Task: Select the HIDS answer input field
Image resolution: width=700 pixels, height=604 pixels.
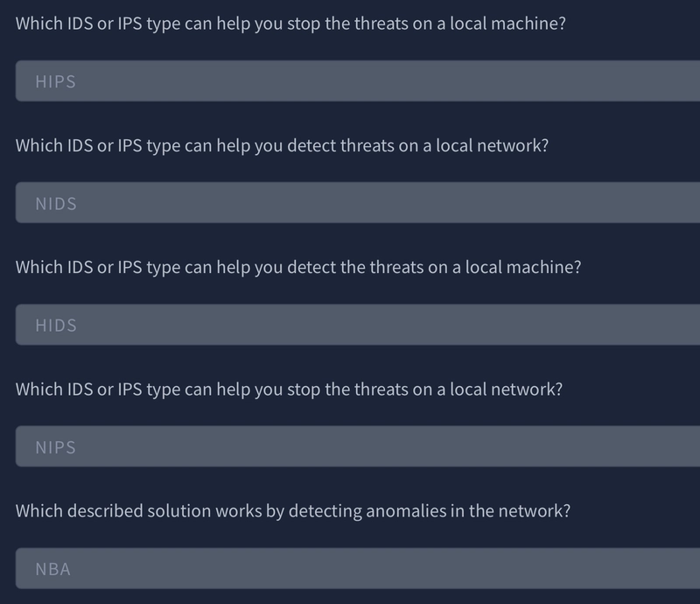Action: click(358, 325)
